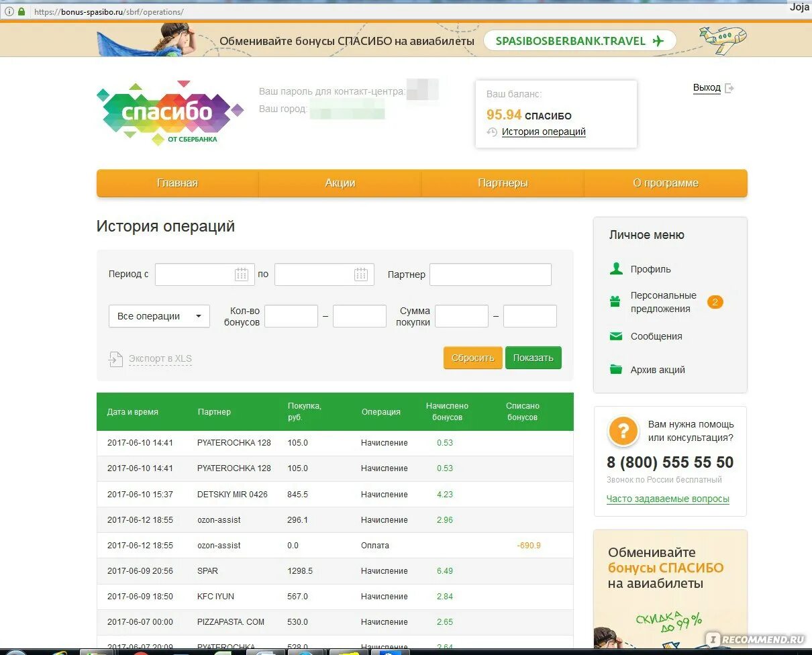Click the DETSKIY MIR 0426 partner cell
This screenshot has height=655, width=812.
tap(232, 495)
